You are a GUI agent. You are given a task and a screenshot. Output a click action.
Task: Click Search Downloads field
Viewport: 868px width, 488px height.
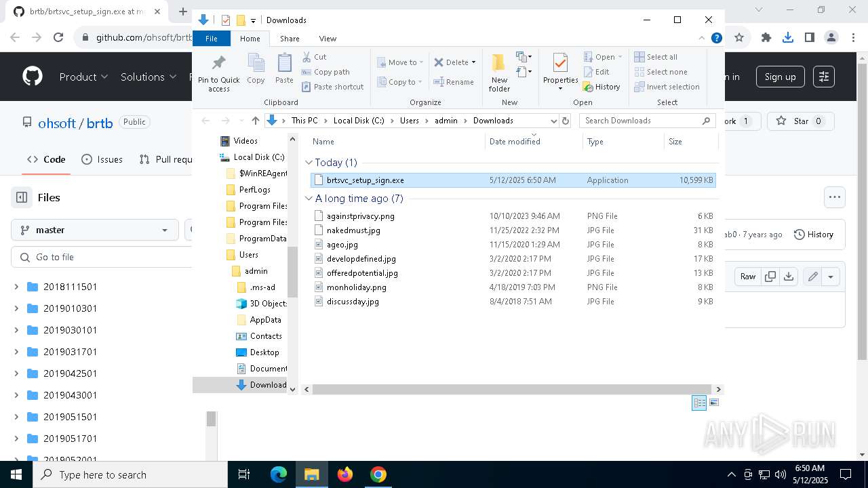click(646, 121)
